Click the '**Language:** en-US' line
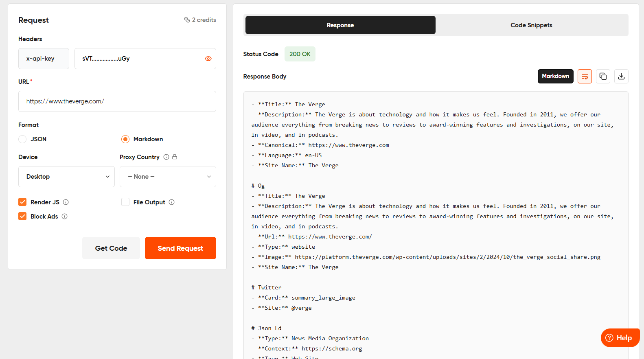Screen dimensions: 644x359 (x=287, y=155)
